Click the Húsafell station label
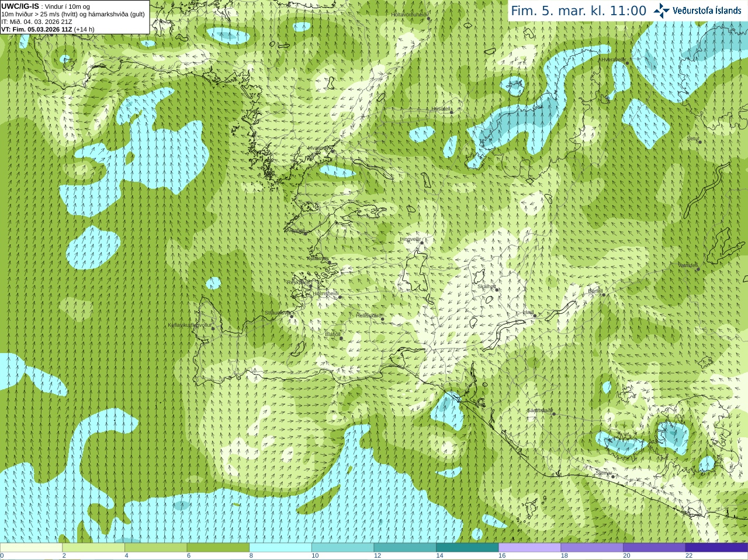Screen dimensions: 748x560 (x=441, y=109)
